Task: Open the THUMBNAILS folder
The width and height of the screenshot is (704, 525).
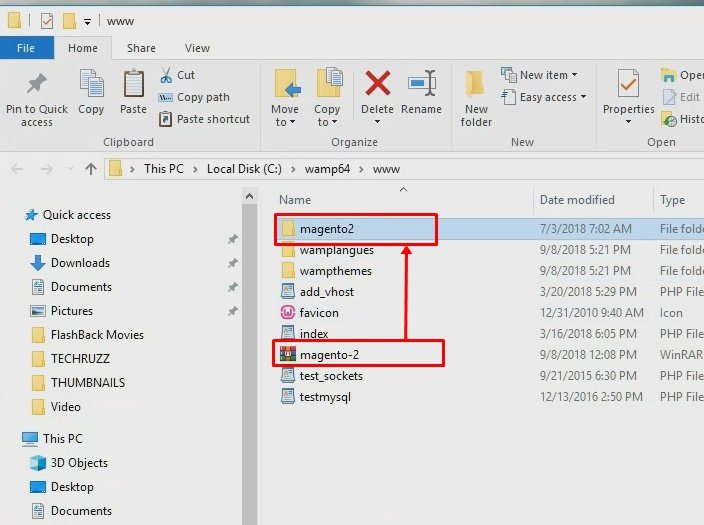Action: 88,383
